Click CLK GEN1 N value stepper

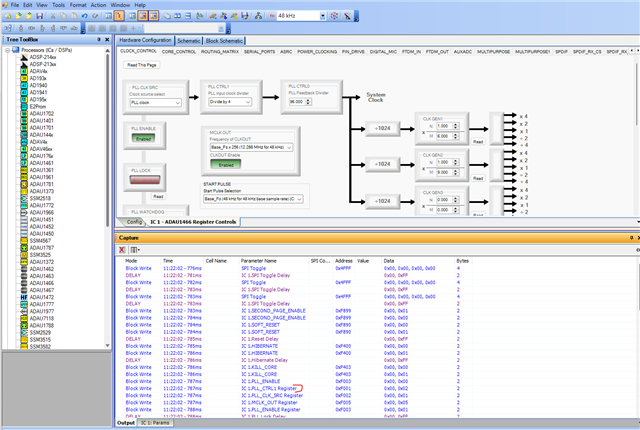456,126
